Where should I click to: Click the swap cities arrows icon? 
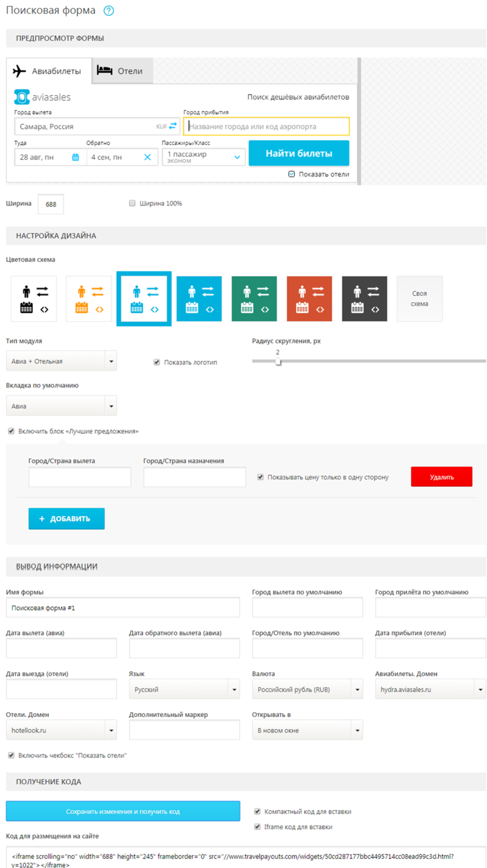(x=173, y=126)
